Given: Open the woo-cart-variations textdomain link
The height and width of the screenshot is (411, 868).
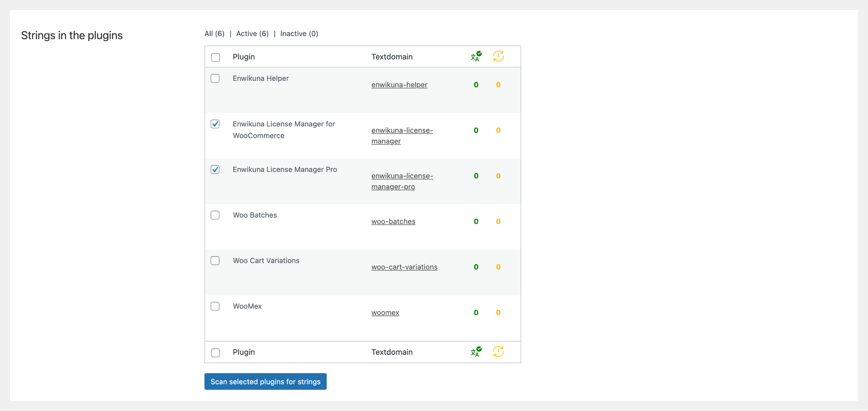Looking at the screenshot, I should click(404, 267).
